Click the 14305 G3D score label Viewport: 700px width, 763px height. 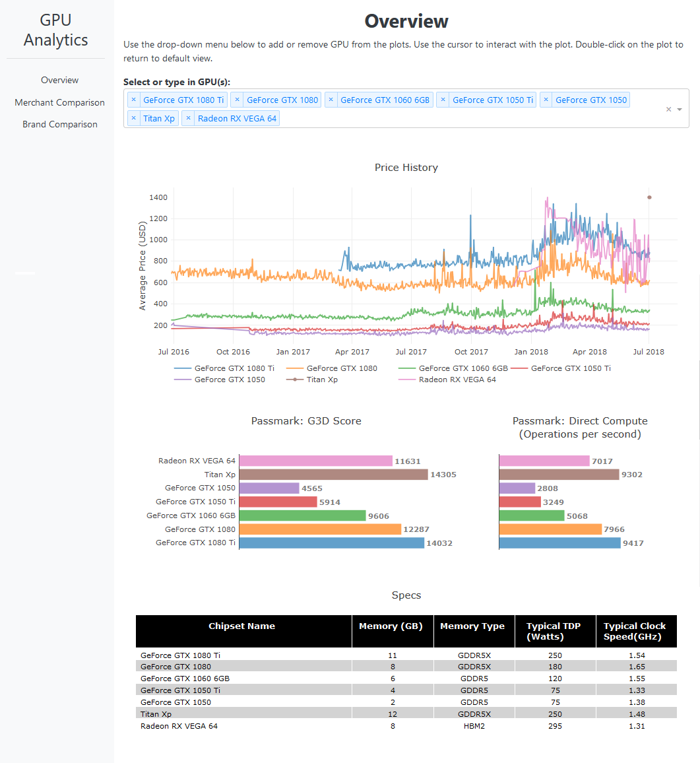[443, 475]
